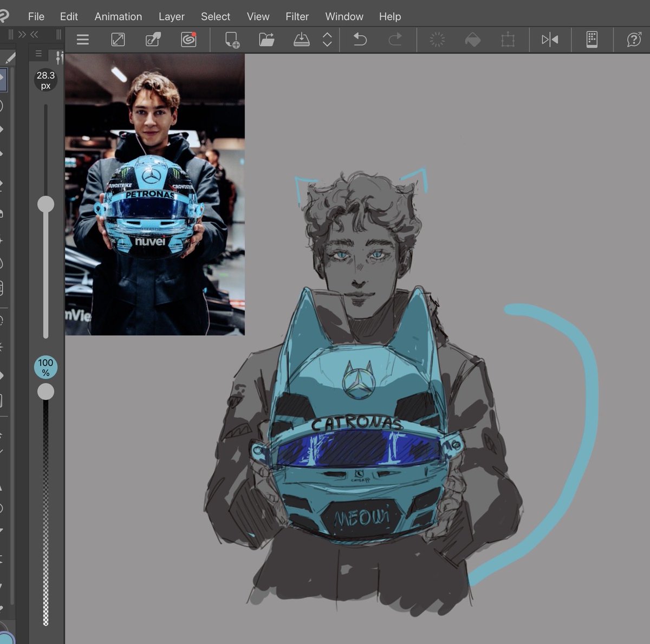Open the Animation menu
650x644 pixels.
118,17
